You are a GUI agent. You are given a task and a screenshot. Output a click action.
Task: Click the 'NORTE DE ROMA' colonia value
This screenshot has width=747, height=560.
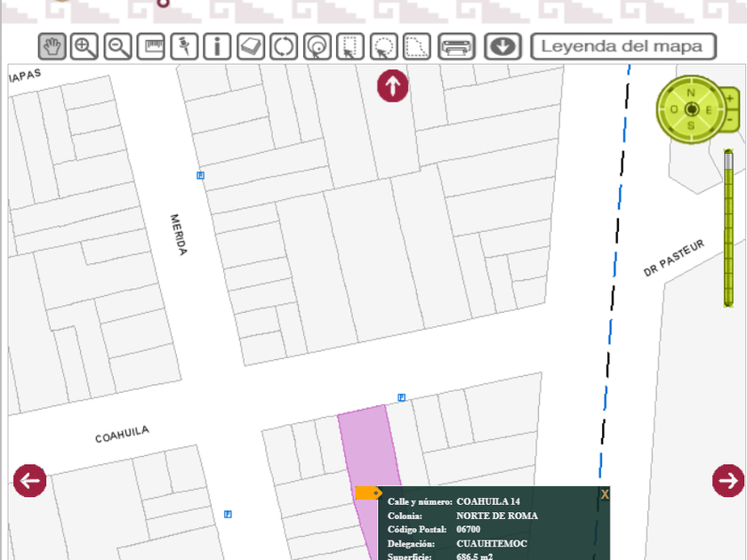(x=497, y=516)
